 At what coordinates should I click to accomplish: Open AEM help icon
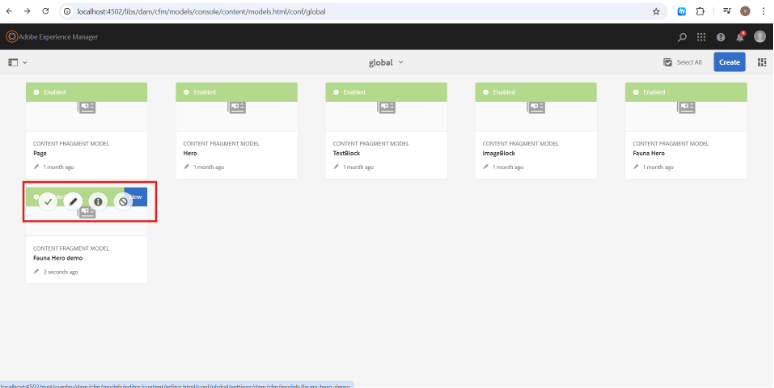pyautogui.click(x=721, y=37)
